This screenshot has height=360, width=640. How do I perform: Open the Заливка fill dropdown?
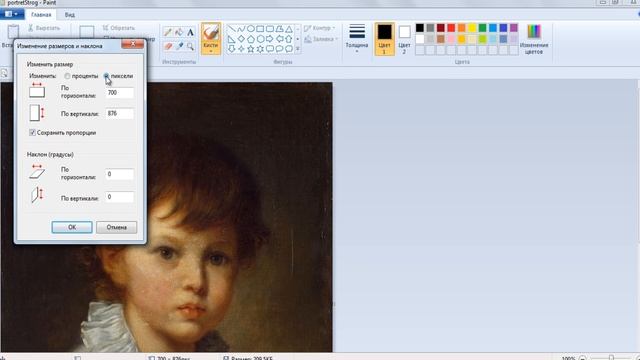[322, 39]
